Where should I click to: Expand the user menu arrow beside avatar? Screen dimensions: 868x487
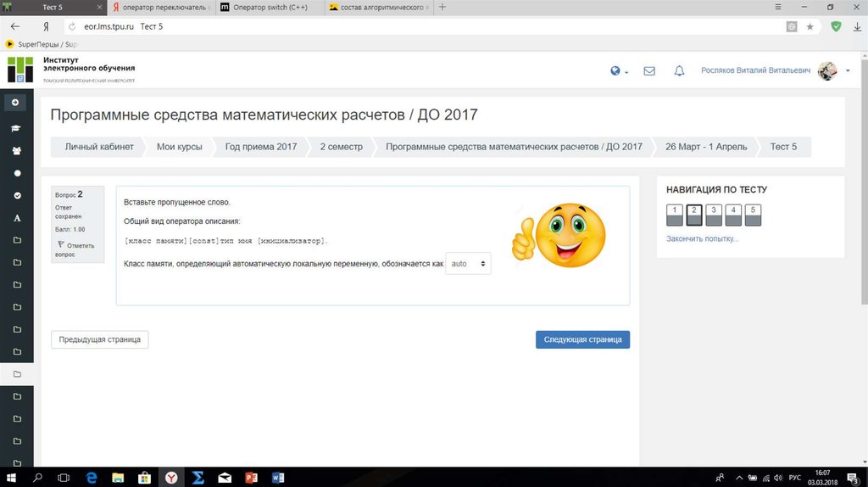[x=848, y=71]
